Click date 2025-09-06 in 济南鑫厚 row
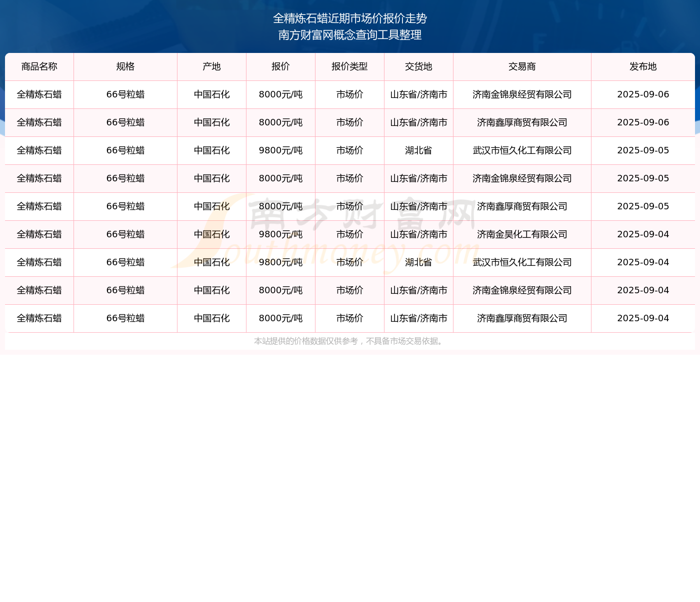 point(643,122)
